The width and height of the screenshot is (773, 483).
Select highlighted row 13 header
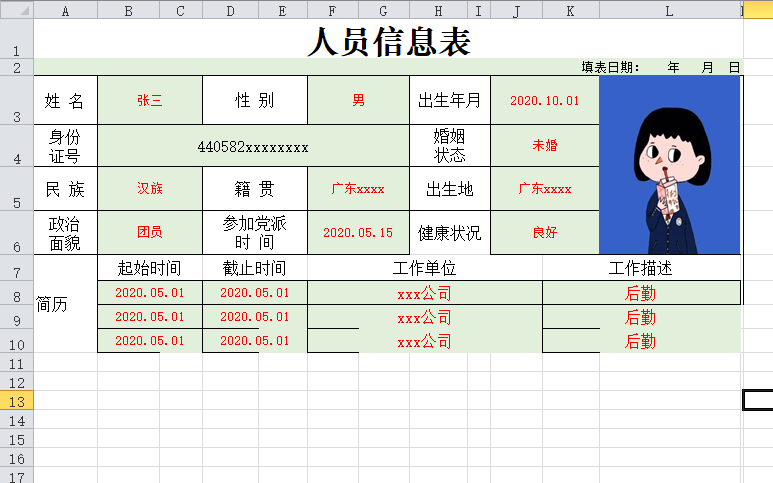[17, 400]
